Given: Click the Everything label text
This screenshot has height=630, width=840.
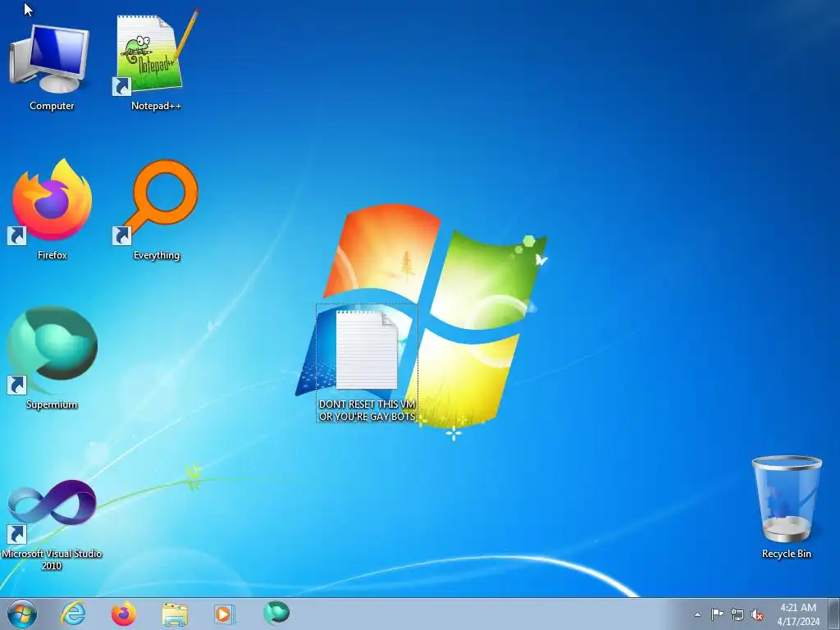Looking at the screenshot, I should [x=157, y=255].
